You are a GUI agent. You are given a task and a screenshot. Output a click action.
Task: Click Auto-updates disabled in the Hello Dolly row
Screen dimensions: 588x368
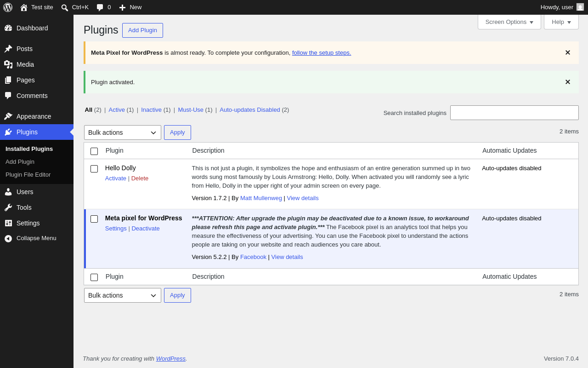(512, 168)
